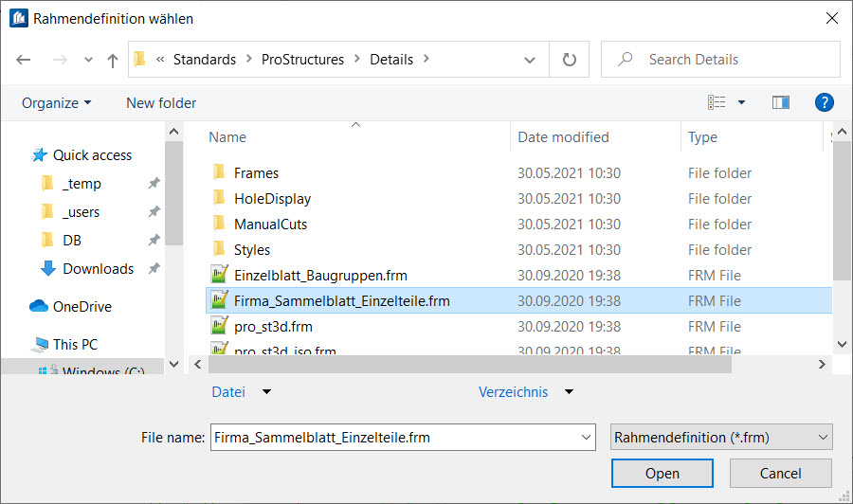Select the Frames folder

coord(256,172)
